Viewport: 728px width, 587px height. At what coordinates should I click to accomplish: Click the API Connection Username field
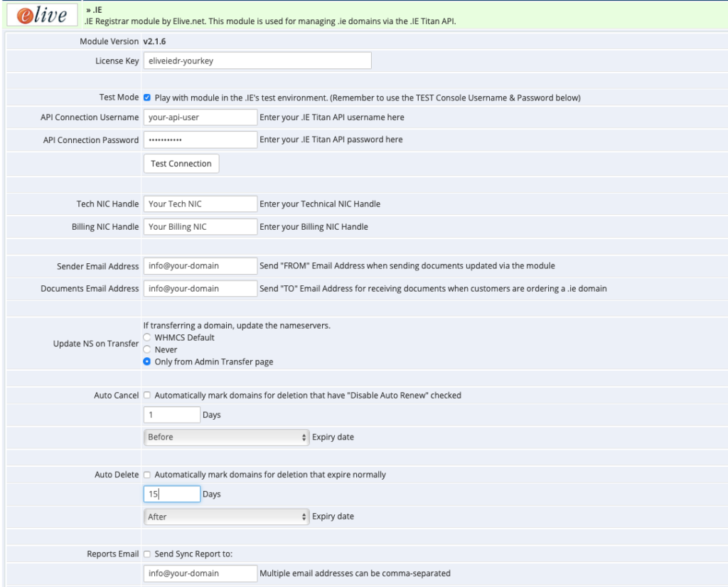pos(200,117)
